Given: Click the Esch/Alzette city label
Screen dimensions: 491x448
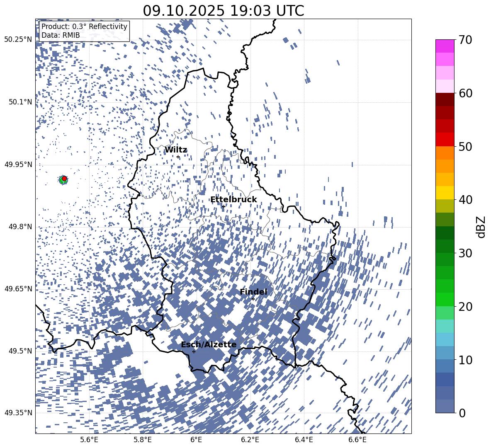Looking at the screenshot, I should click(x=209, y=345).
